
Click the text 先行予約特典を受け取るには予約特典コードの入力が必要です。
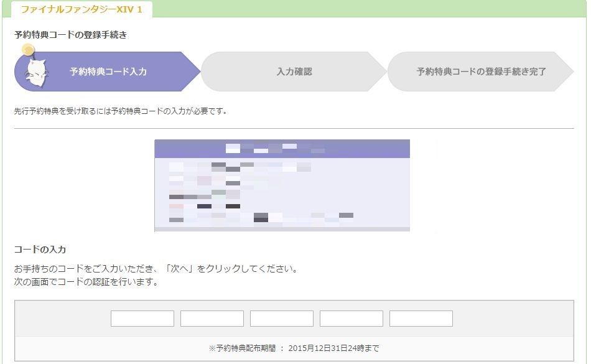pyautogui.click(x=121, y=111)
